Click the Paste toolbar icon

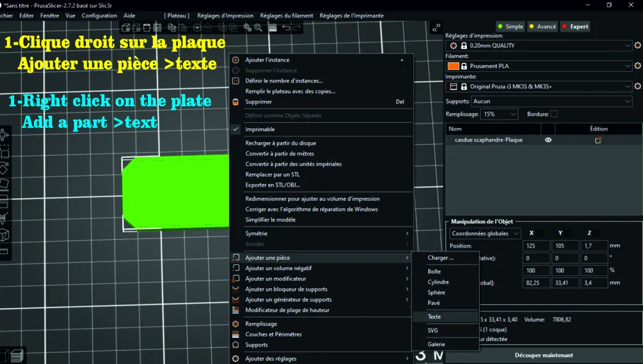(x=183, y=28)
